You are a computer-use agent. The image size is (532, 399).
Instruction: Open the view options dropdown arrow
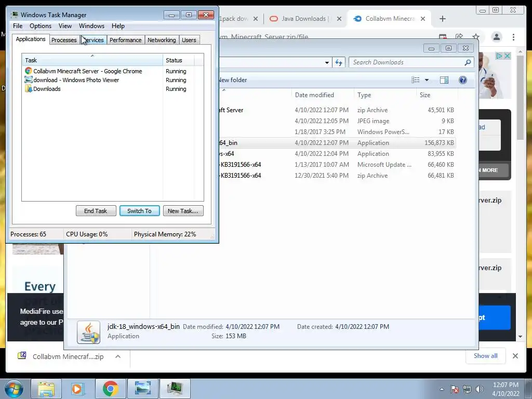coord(427,80)
